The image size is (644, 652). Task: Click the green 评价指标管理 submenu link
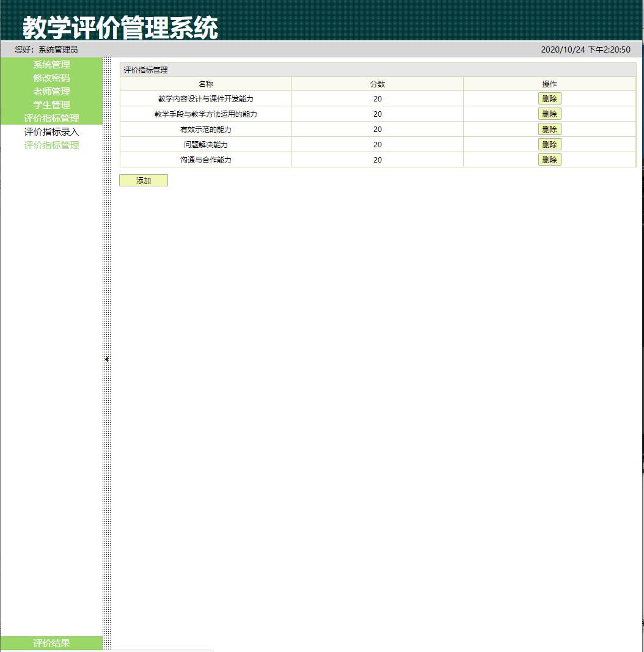tap(53, 144)
